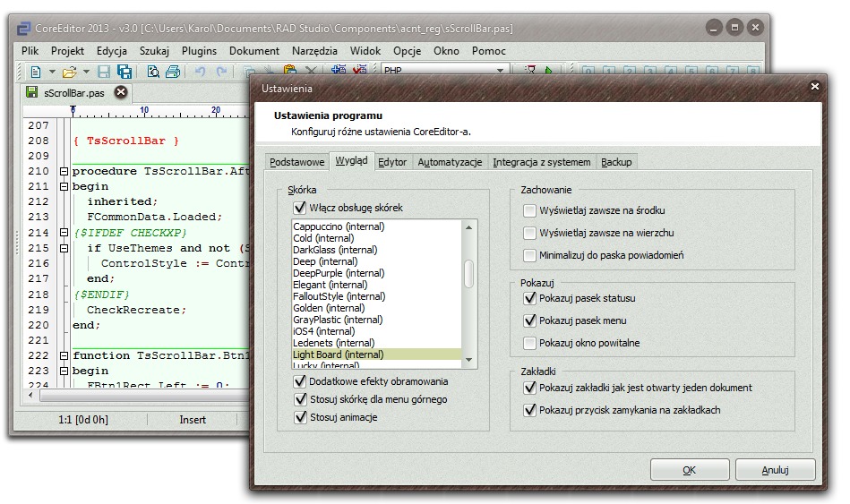Click the Save All toolbar icon

coord(124,72)
